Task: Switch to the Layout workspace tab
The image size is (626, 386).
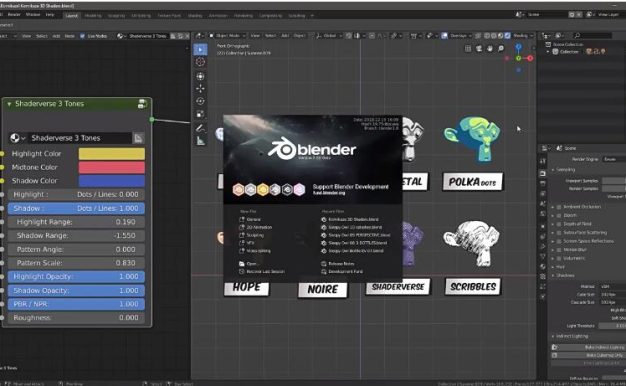Action: tap(71, 16)
